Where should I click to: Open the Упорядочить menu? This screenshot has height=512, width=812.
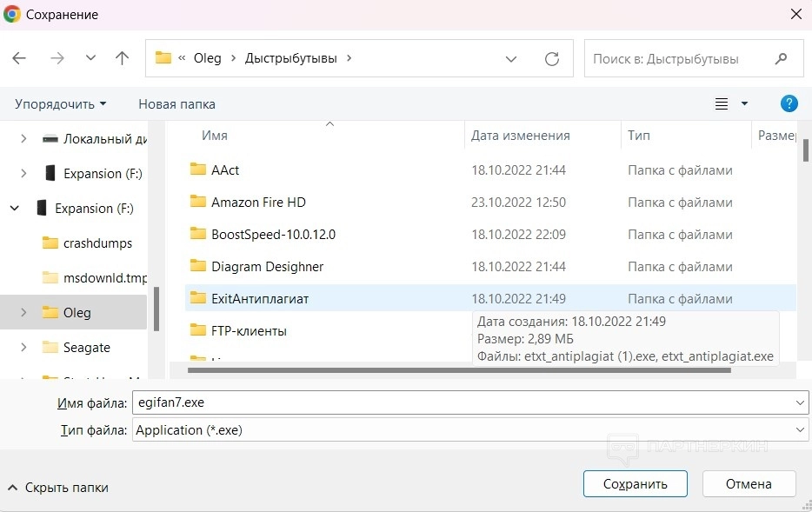click(x=61, y=103)
